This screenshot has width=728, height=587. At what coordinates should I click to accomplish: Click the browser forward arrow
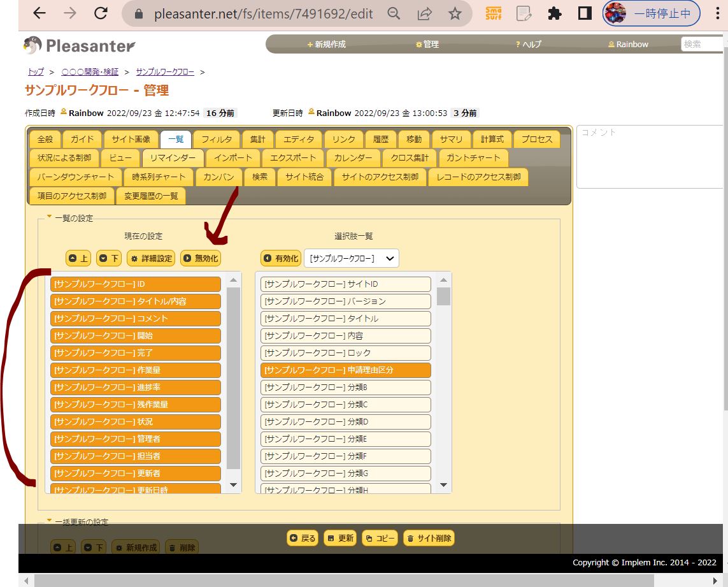(70, 13)
